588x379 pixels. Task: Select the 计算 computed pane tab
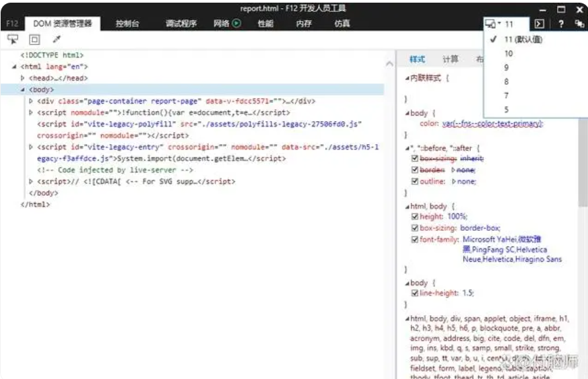coord(451,59)
